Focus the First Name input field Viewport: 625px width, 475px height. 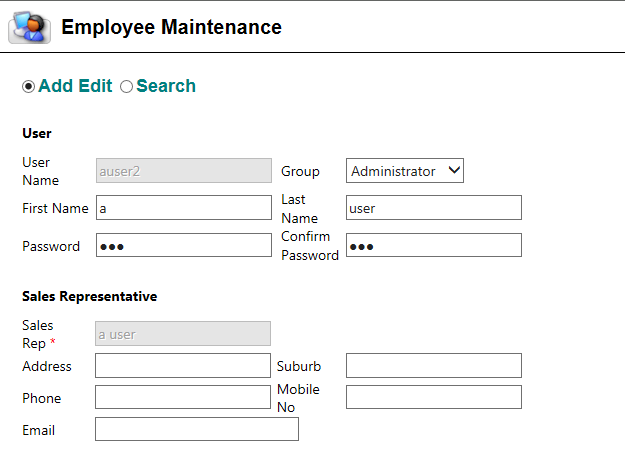click(184, 207)
